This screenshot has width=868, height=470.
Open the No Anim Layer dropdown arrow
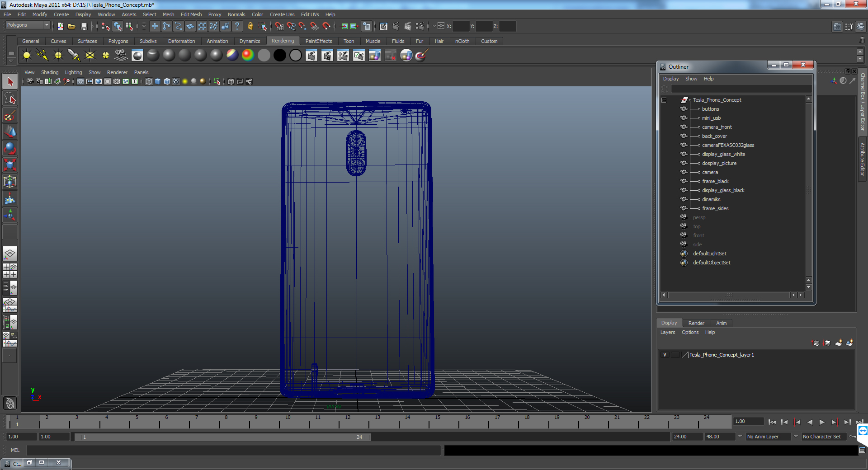tap(740, 437)
